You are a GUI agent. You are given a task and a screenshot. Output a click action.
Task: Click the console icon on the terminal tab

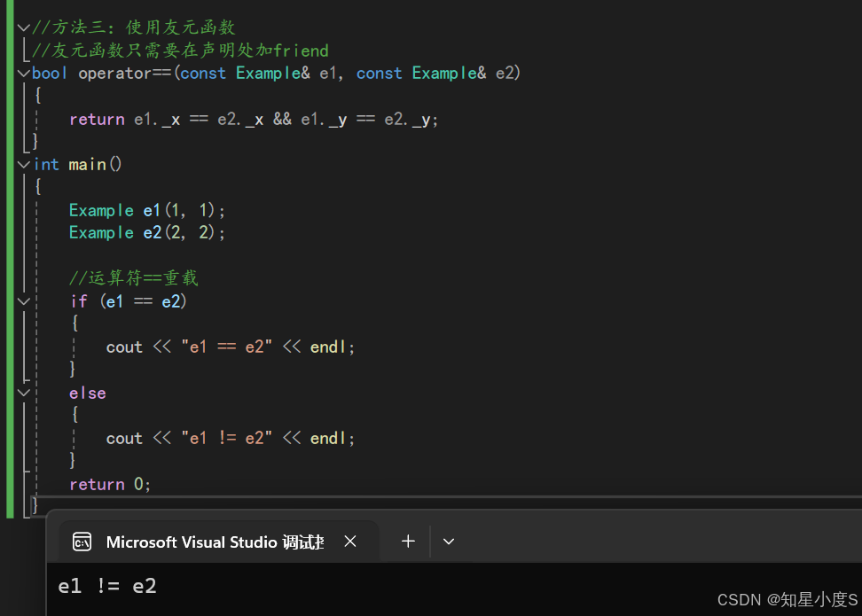(x=82, y=542)
